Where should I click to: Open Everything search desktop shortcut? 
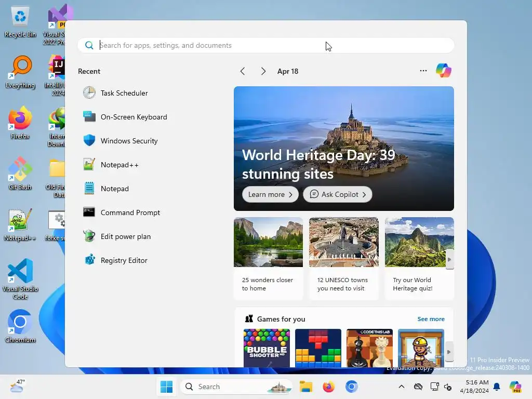20,72
